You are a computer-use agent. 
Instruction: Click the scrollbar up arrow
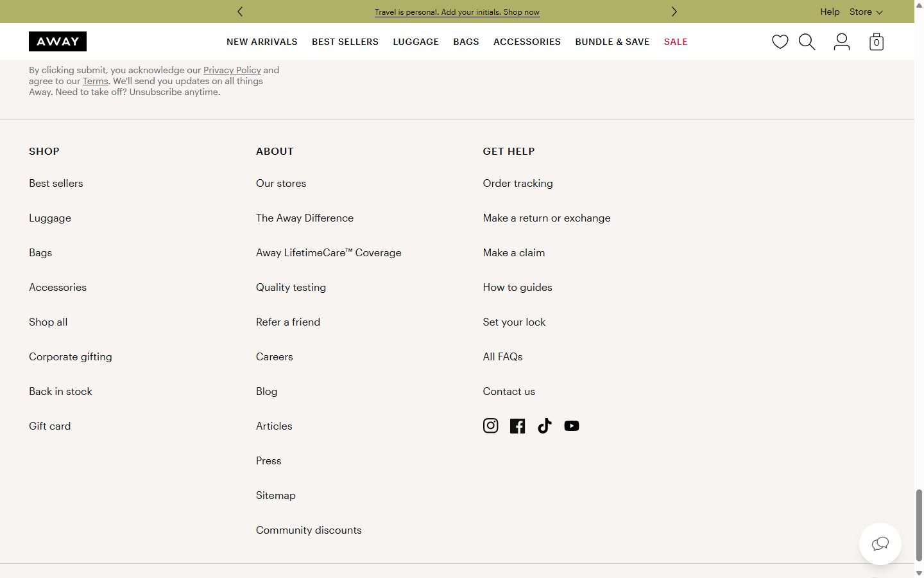click(x=919, y=4)
